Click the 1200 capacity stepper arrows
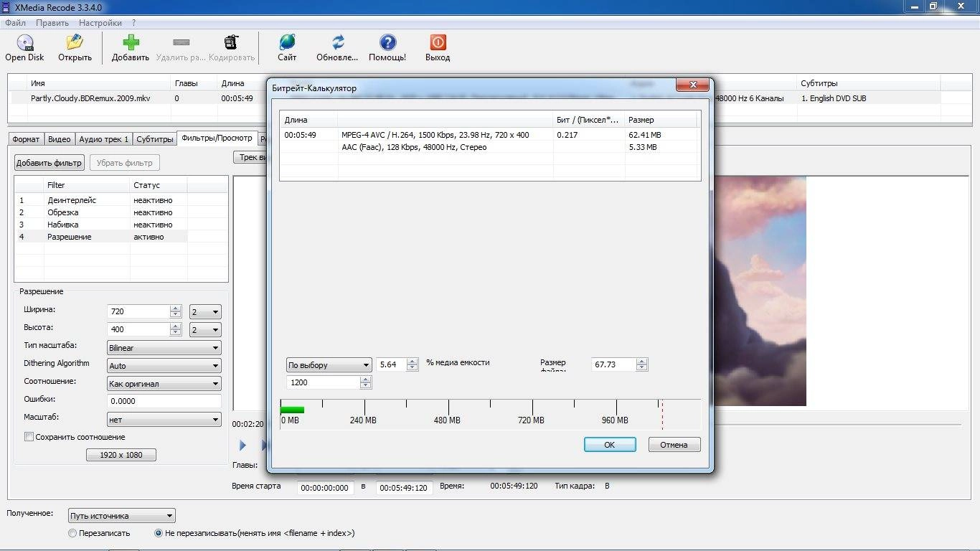The height and width of the screenshot is (551, 980). tap(366, 382)
